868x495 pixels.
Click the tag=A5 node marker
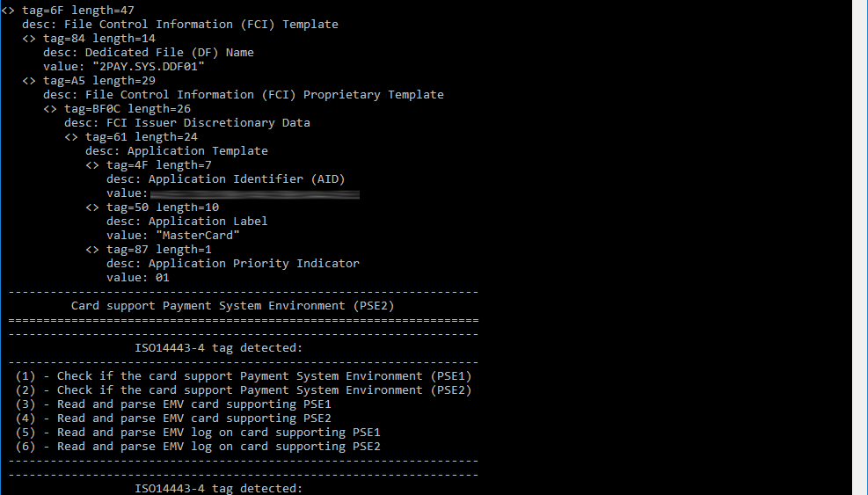[x=29, y=81]
